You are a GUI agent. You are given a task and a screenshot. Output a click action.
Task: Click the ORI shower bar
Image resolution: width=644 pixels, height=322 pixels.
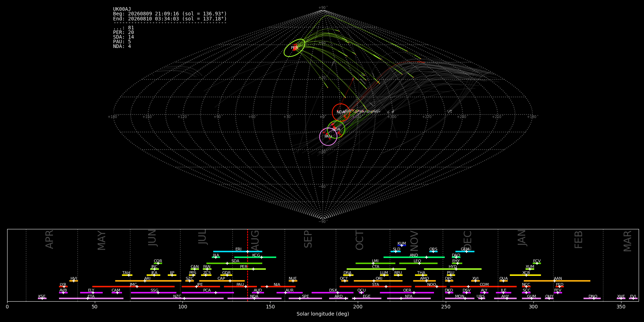[x=378, y=281]
